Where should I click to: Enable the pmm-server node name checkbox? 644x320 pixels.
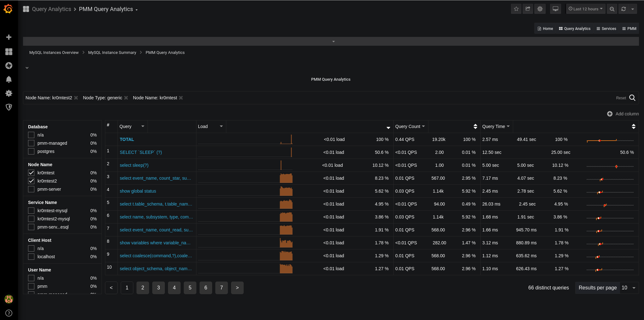(31, 189)
